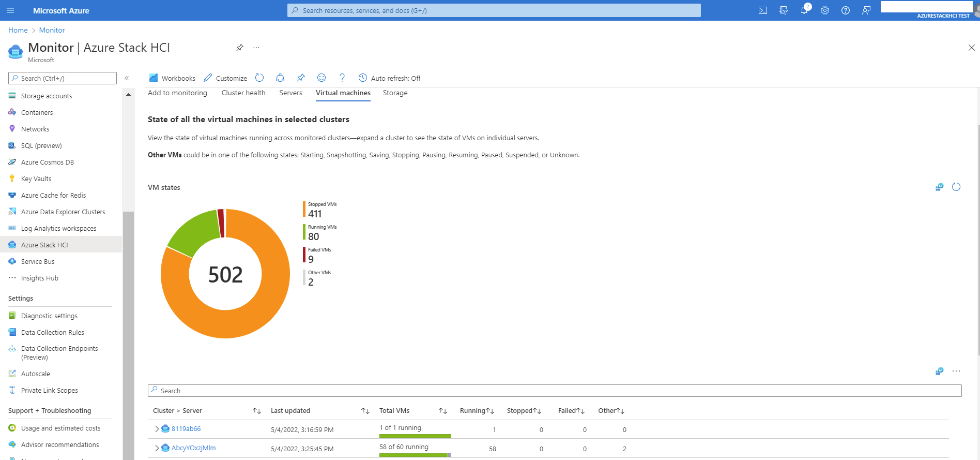Viewport: 980px width, 460px height.
Task: Pin the Monitor blade using the title pin
Action: [240, 48]
